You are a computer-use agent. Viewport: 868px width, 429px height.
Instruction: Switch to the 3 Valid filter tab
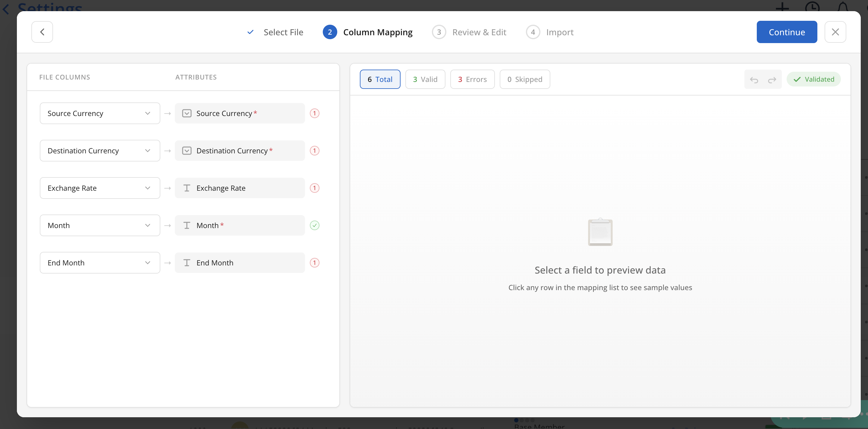(x=425, y=80)
